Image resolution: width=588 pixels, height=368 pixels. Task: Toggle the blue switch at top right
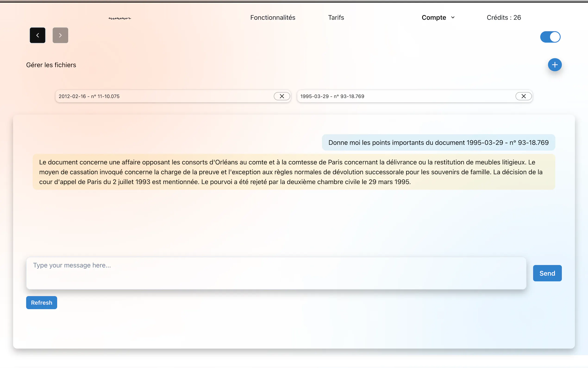[x=550, y=37]
